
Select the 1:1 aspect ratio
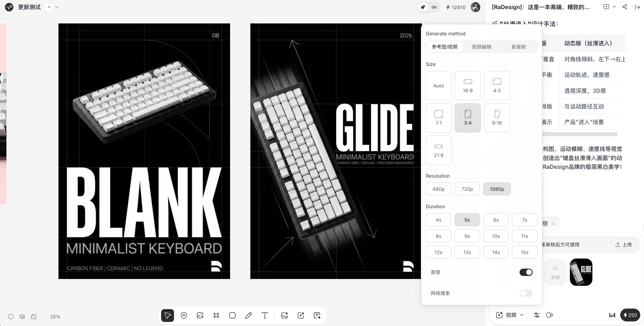pyautogui.click(x=439, y=118)
